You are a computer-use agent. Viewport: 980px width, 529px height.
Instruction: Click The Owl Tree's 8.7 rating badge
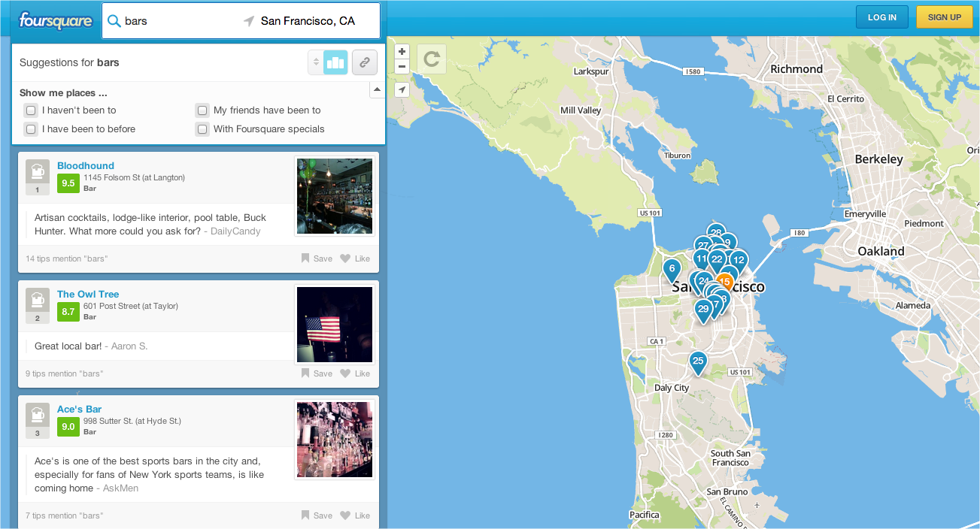68,311
